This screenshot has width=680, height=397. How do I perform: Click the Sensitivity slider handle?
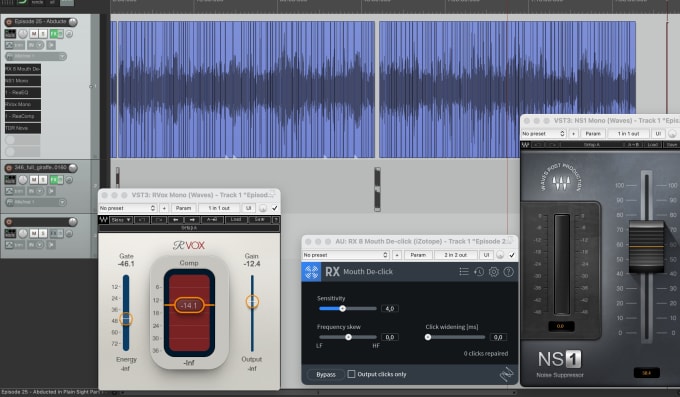coord(343,308)
